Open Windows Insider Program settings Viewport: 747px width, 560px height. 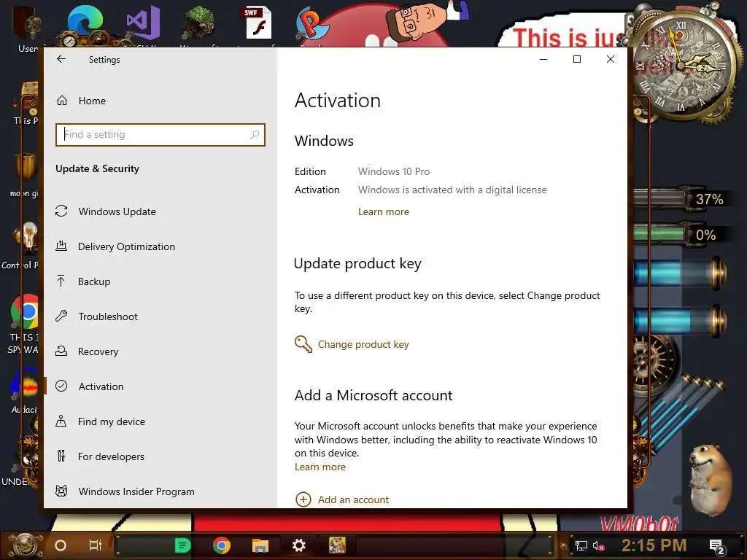click(160, 491)
